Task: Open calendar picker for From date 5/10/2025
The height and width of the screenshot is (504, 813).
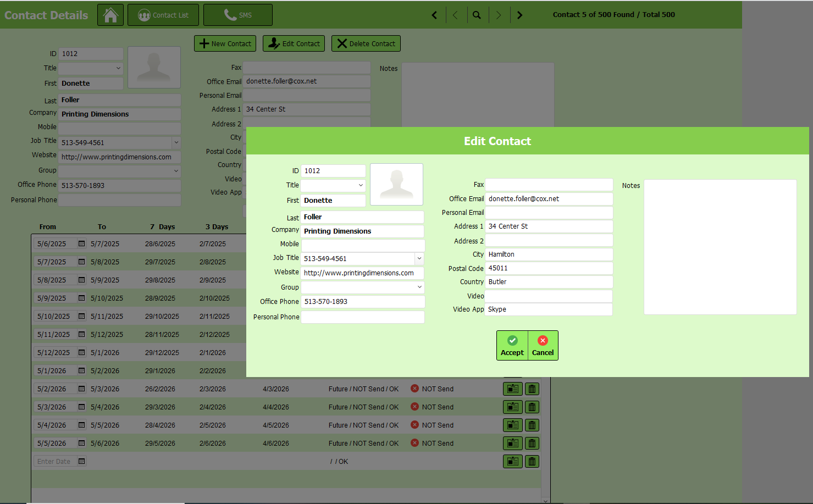Action: [81, 316]
